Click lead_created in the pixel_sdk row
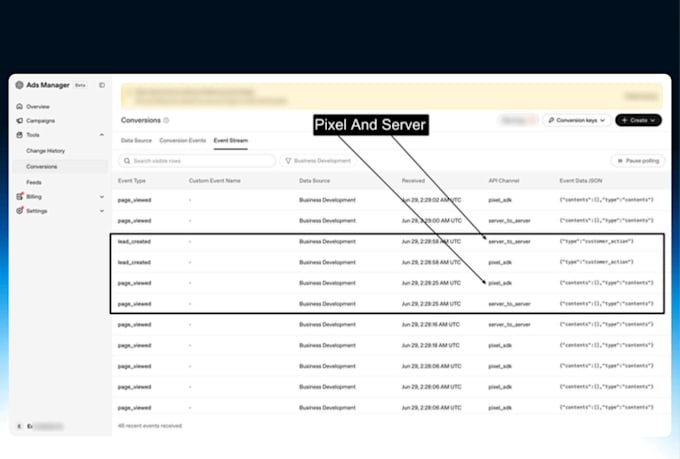Screen dimensions: 680x459 pyautogui.click(x=134, y=262)
